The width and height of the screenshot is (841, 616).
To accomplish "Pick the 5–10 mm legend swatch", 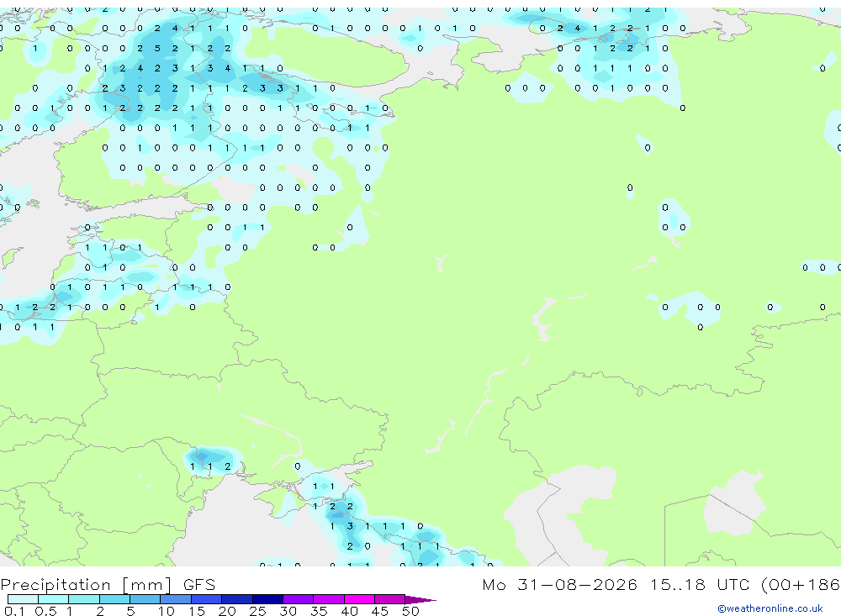I will coord(145,599).
